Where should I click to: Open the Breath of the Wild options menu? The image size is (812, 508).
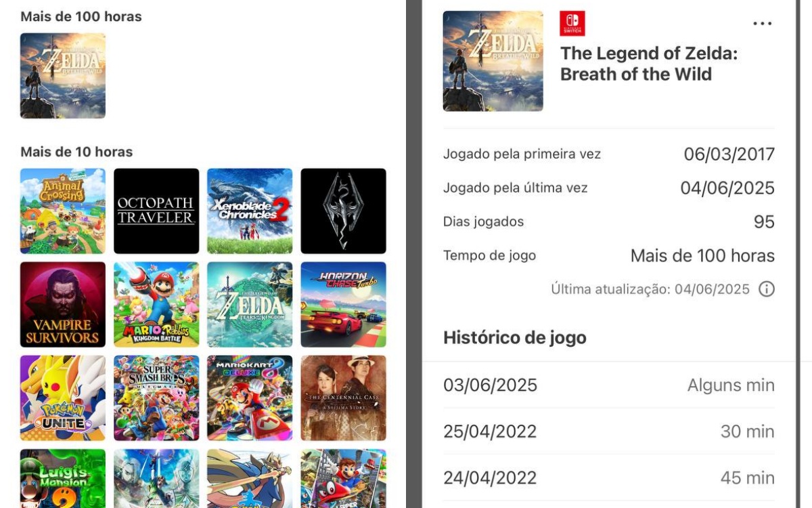[x=762, y=23]
